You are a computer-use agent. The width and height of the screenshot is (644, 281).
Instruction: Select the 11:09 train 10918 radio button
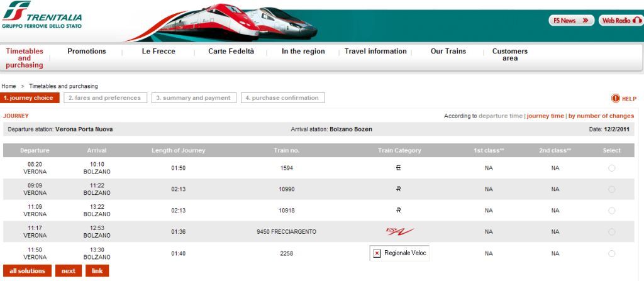(611, 211)
